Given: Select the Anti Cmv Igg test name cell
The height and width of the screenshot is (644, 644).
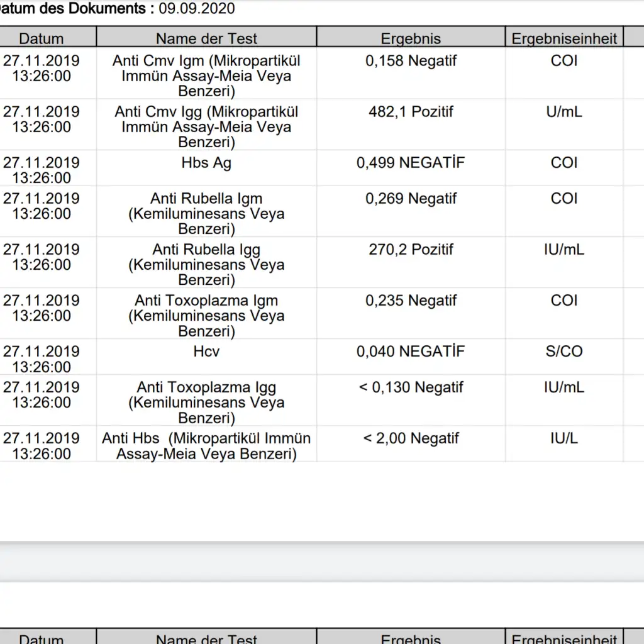Looking at the screenshot, I should 206,127.
